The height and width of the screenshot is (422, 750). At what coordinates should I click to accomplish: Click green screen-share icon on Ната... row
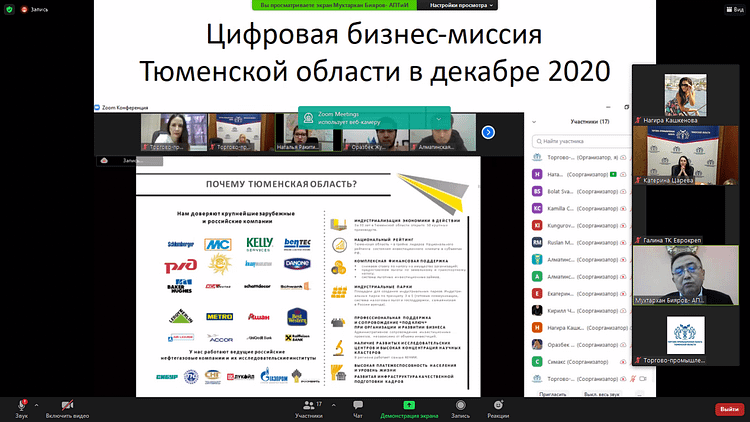coord(613,175)
